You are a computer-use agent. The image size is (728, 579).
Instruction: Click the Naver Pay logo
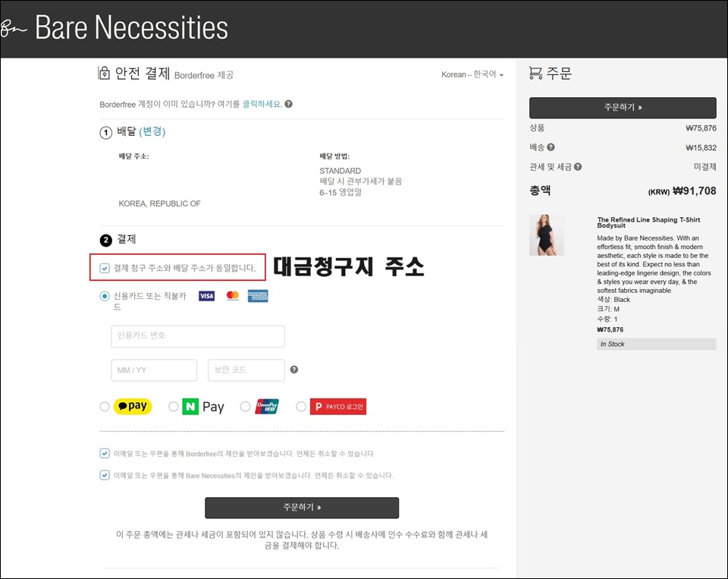(203, 407)
